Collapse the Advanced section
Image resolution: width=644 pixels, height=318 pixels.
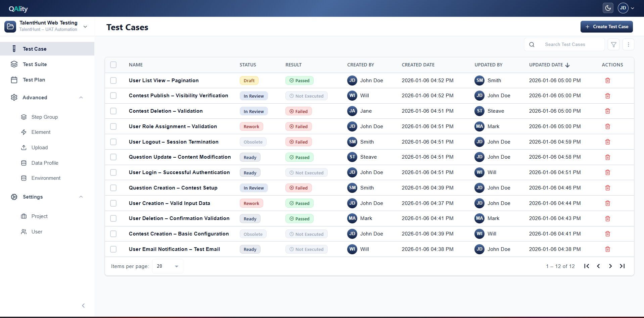tap(81, 97)
